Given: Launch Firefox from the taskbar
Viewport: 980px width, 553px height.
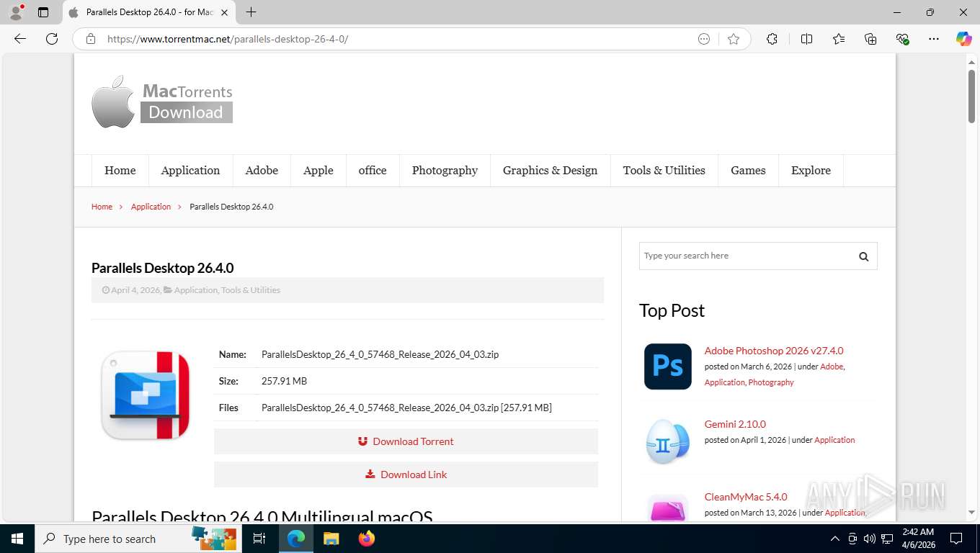Looking at the screenshot, I should coord(366,539).
